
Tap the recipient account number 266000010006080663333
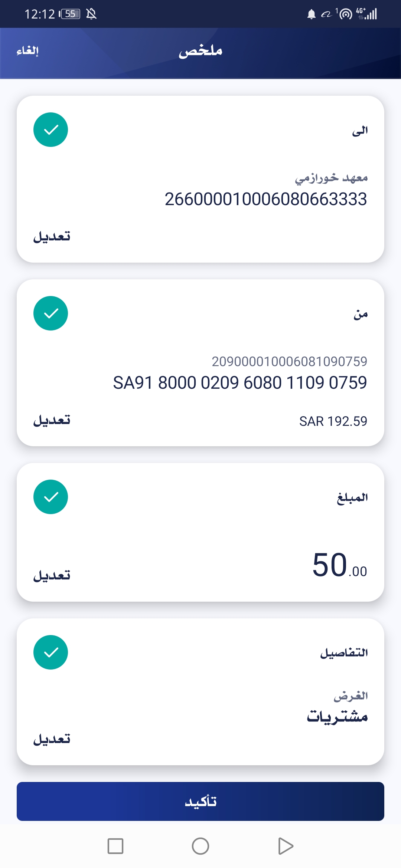[266, 199]
